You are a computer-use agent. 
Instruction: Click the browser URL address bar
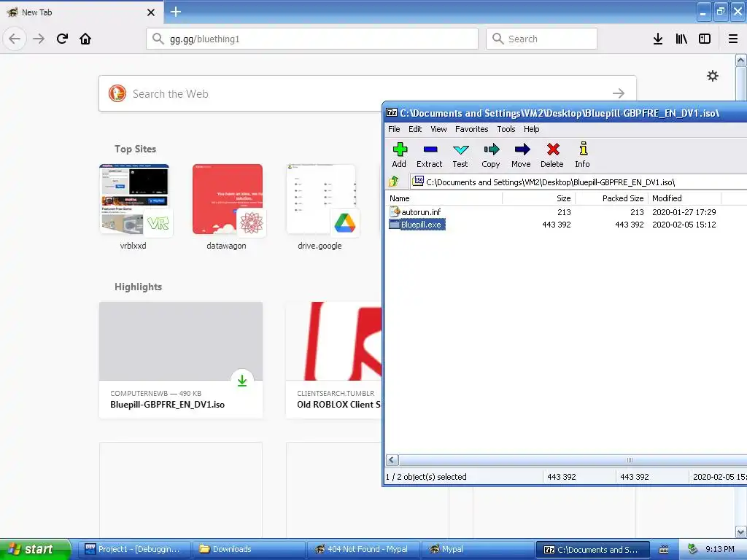point(312,39)
